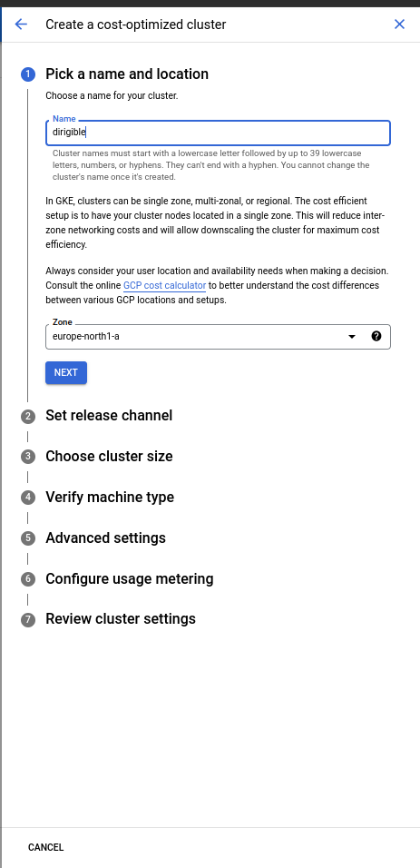Click the step 2 circle icon
The image size is (420, 868).
(28, 416)
